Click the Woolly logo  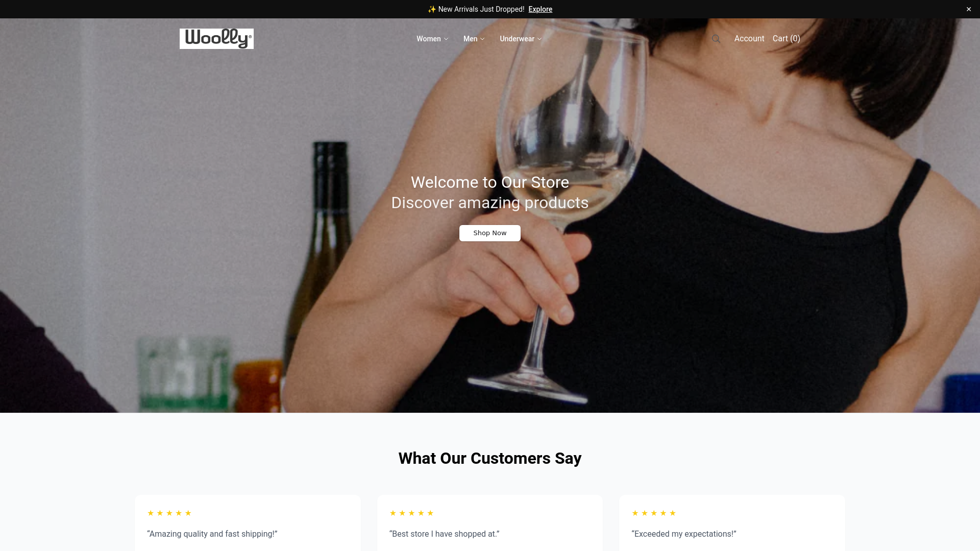click(216, 39)
